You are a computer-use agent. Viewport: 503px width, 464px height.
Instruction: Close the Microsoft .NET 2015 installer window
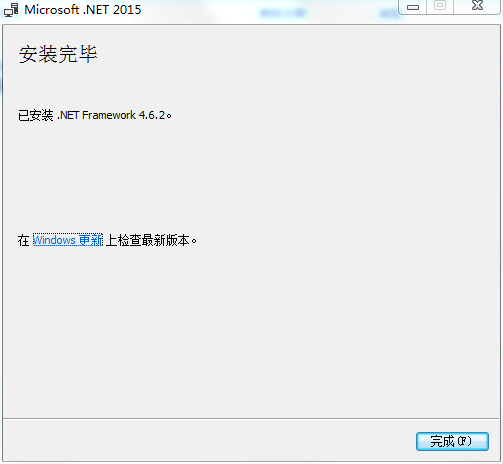(x=477, y=6)
